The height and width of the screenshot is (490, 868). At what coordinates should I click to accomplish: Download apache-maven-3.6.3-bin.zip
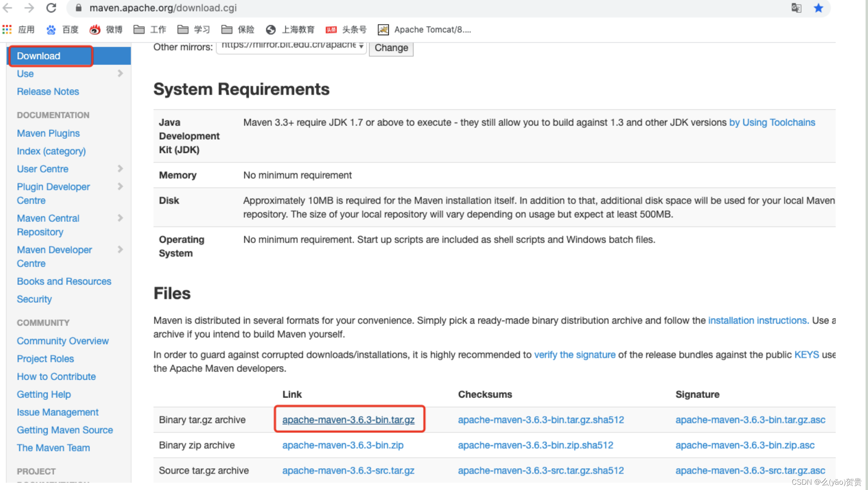point(343,445)
